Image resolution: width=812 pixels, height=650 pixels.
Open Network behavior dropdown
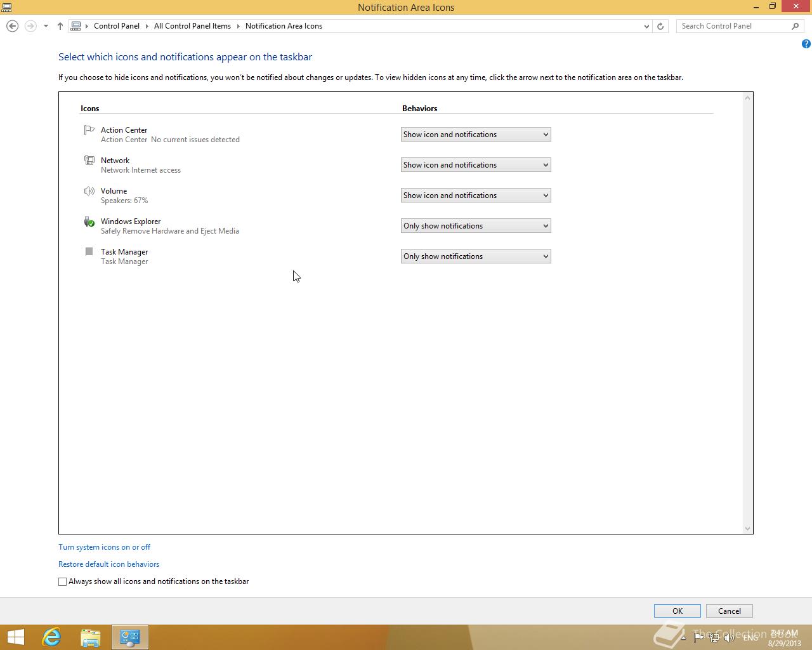pos(476,165)
